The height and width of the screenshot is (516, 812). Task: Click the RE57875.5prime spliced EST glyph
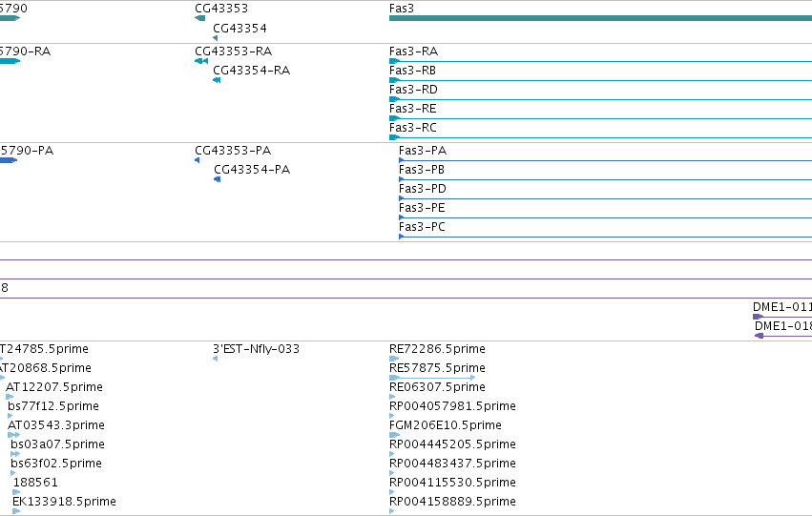(x=432, y=378)
